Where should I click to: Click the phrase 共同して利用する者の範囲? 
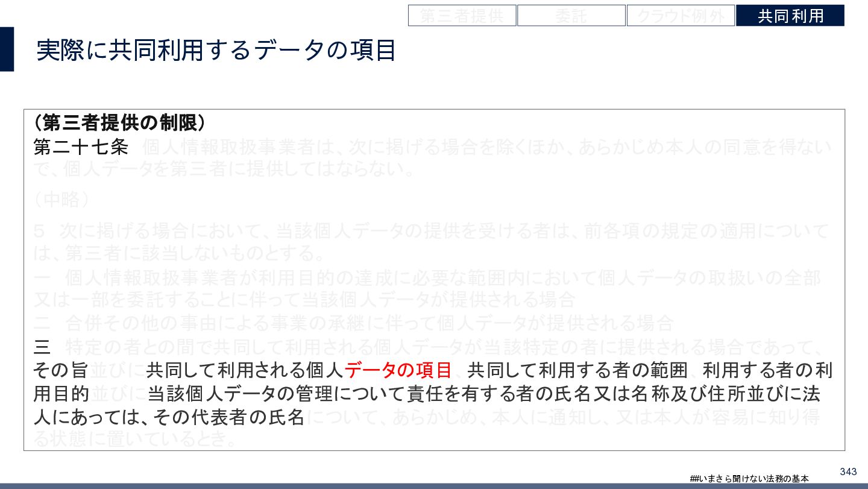coord(577,370)
